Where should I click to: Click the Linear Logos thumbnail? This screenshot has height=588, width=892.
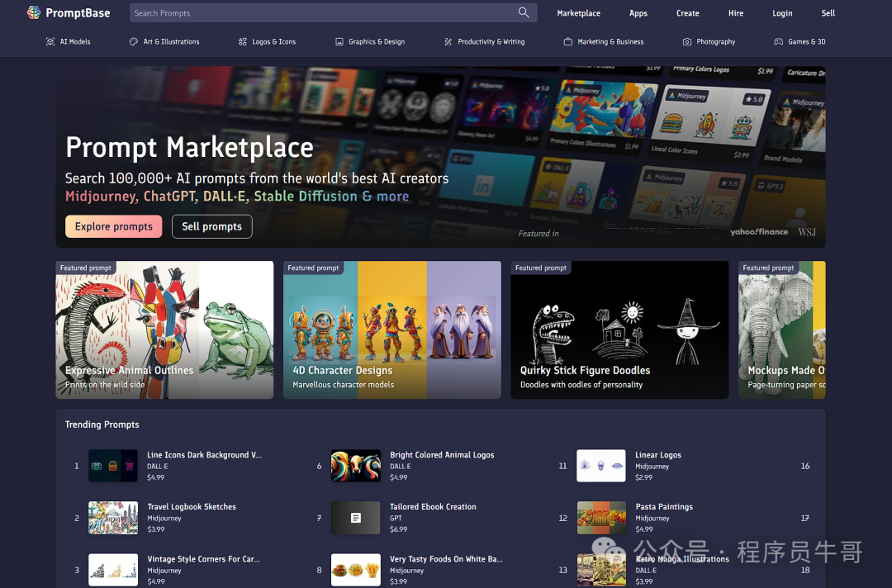click(x=601, y=466)
